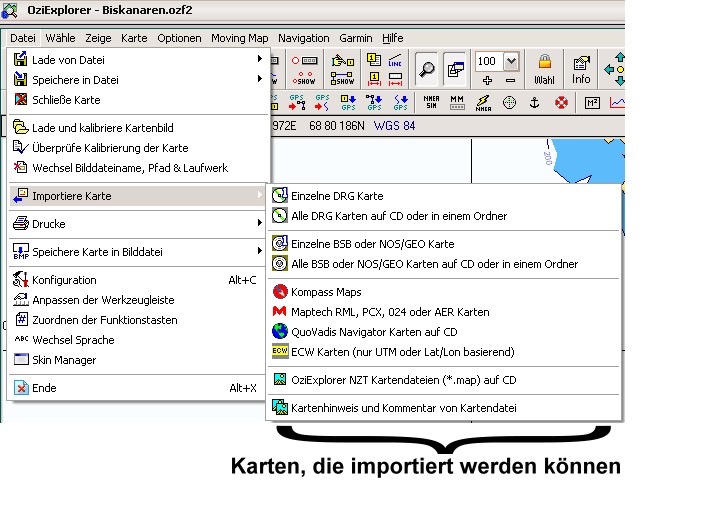Open Konfiguration entry
This screenshot has height=525, width=719.
[138, 280]
